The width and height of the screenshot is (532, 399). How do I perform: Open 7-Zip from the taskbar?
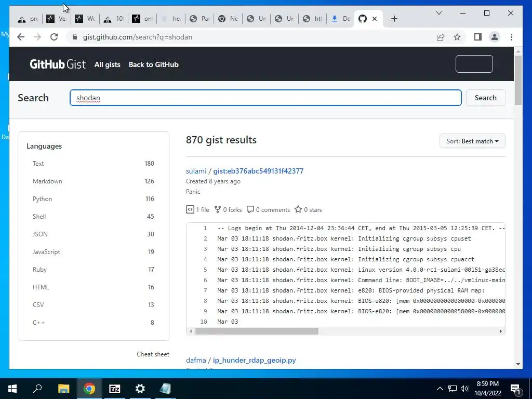click(x=115, y=389)
